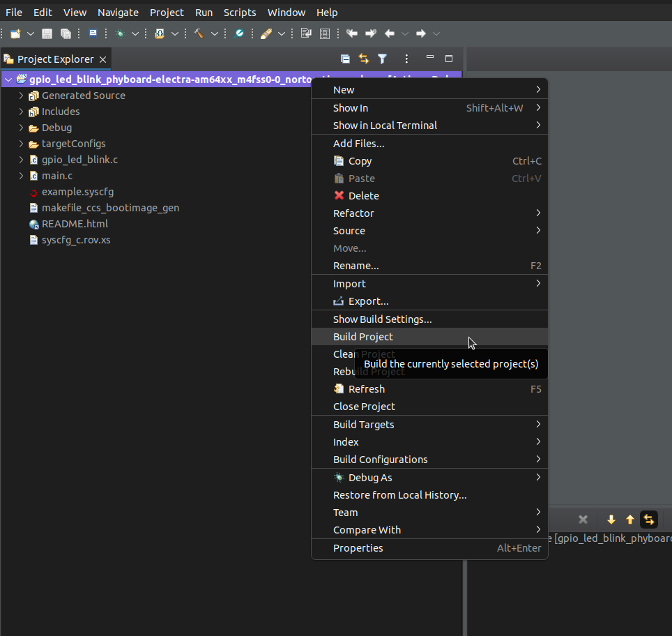Expand the Debug folder
Image resolution: width=672 pixels, height=636 pixels.
pos(21,128)
